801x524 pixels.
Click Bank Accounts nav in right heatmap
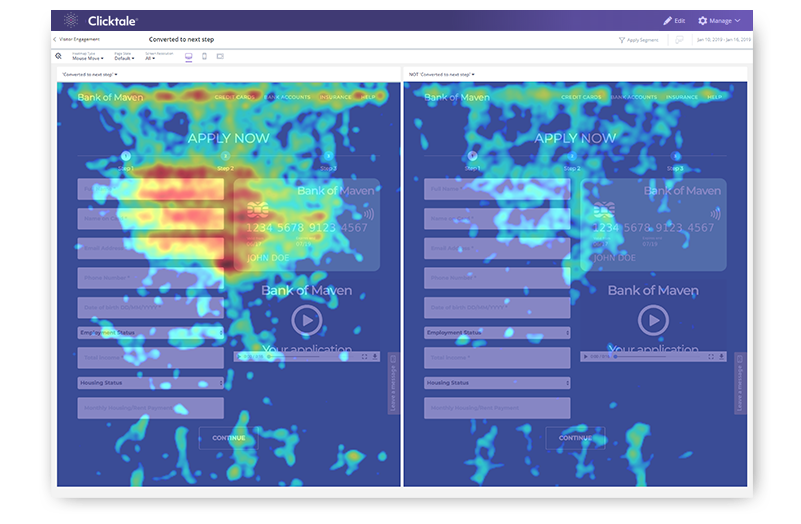(634, 97)
